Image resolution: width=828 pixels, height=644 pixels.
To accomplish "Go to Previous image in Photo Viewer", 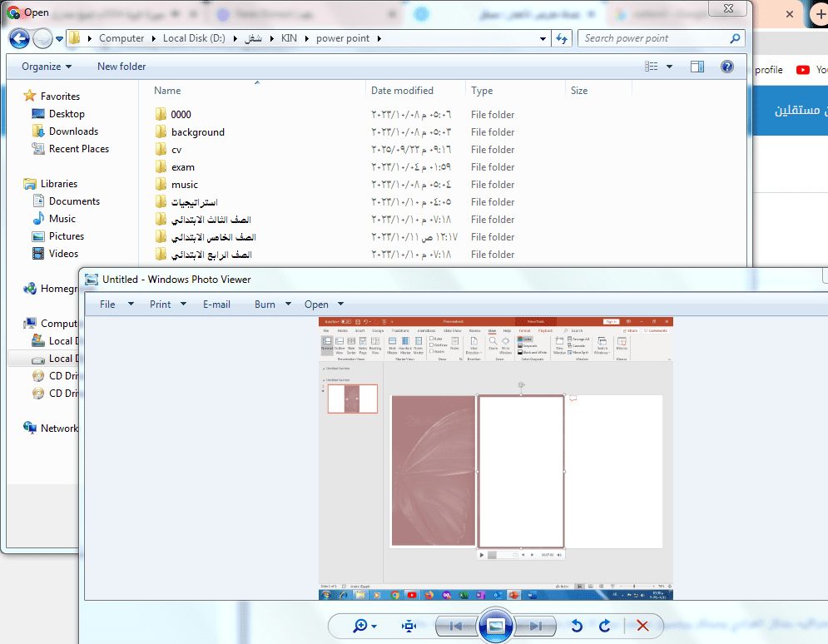I will coord(456,626).
